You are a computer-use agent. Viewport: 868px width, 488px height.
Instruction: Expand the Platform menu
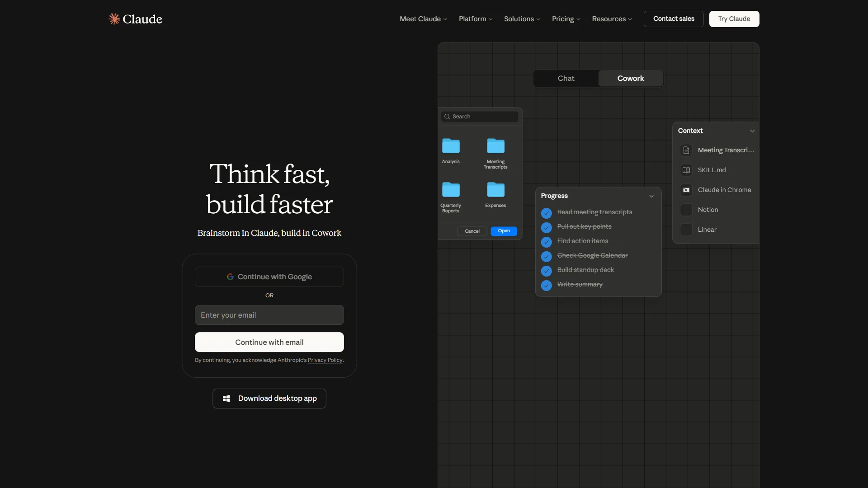coord(476,19)
